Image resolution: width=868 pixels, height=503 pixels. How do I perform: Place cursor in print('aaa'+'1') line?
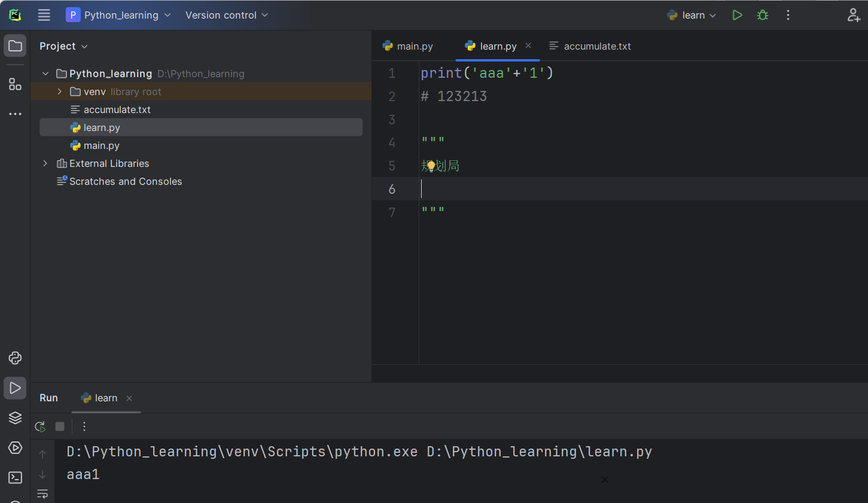point(487,73)
